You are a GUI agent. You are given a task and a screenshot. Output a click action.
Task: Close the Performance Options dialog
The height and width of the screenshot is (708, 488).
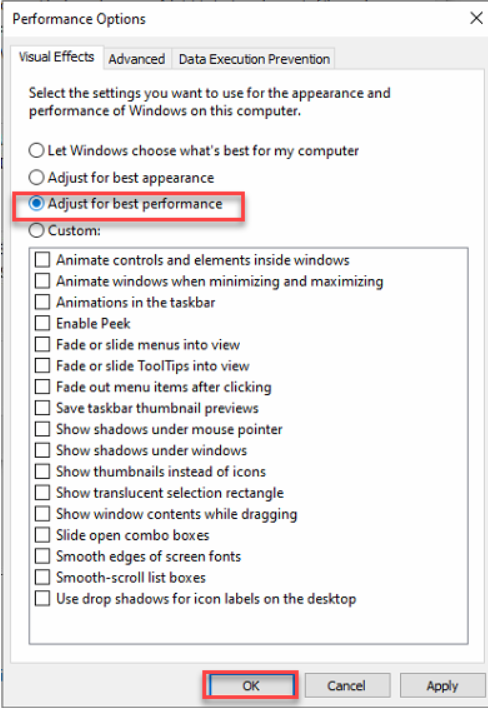476,19
